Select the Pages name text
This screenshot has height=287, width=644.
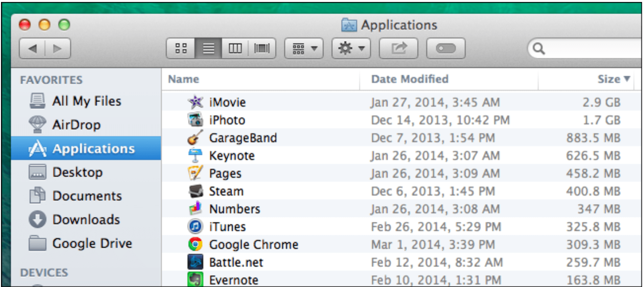(225, 174)
